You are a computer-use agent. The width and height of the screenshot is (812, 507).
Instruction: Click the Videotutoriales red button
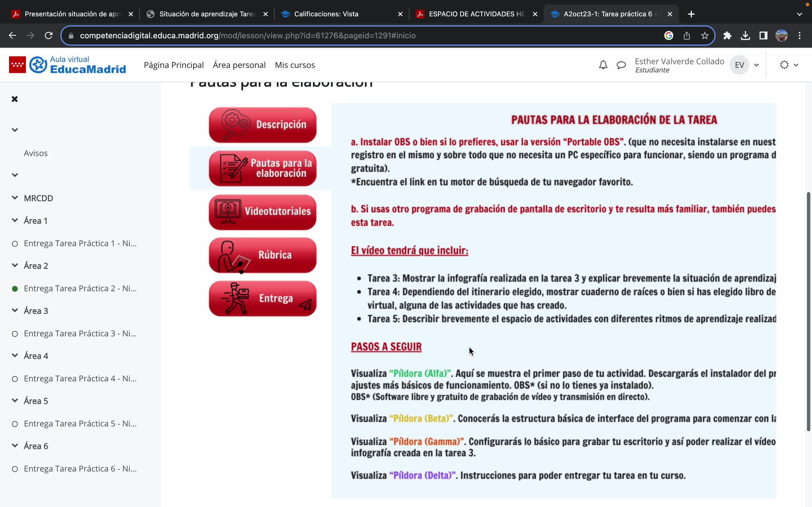tap(262, 212)
